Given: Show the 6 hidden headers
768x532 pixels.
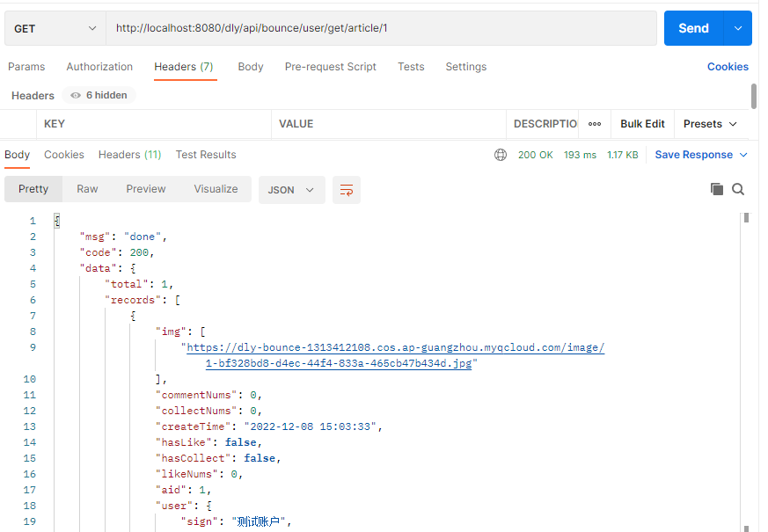Looking at the screenshot, I should pyautogui.click(x=99, y=95).
